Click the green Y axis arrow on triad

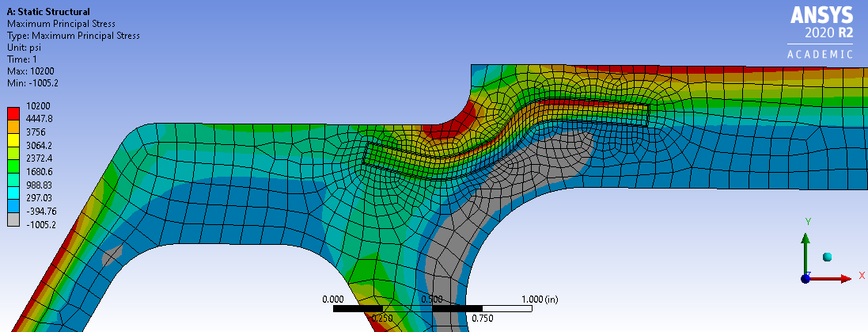805,254
